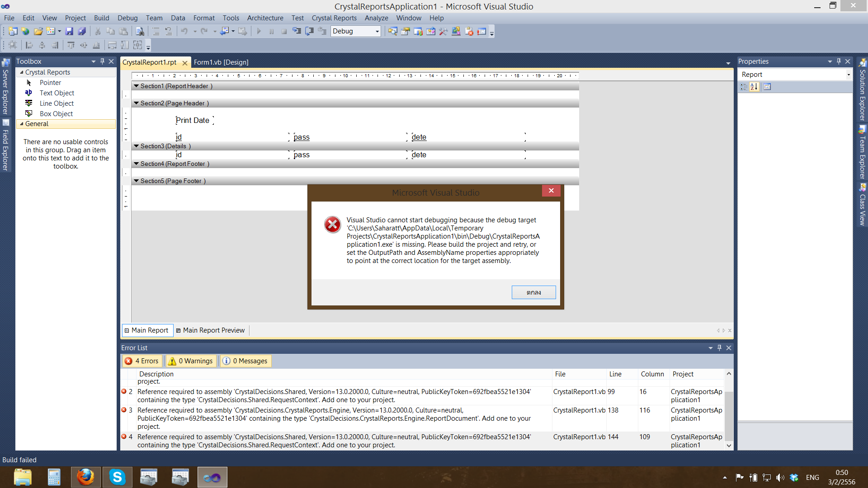
Task: Click the Align Lefts layout icon
Action: [x=29, y=45]
